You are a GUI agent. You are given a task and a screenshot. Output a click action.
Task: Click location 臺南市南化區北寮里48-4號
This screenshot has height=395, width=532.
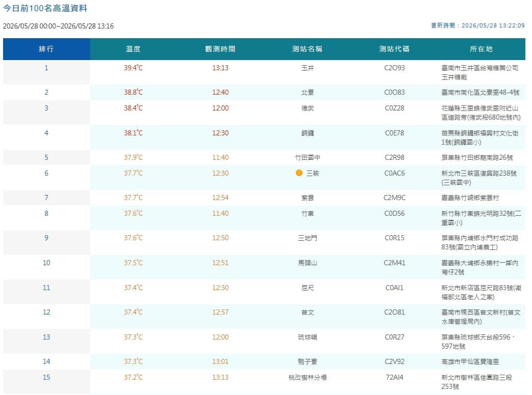480,92
